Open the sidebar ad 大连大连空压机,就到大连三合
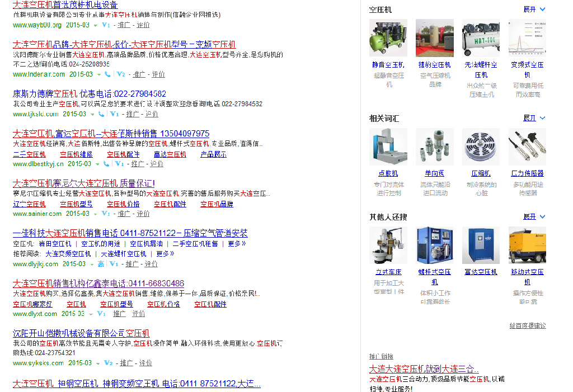The image size is (573, 392). click(x=424, y=369)
